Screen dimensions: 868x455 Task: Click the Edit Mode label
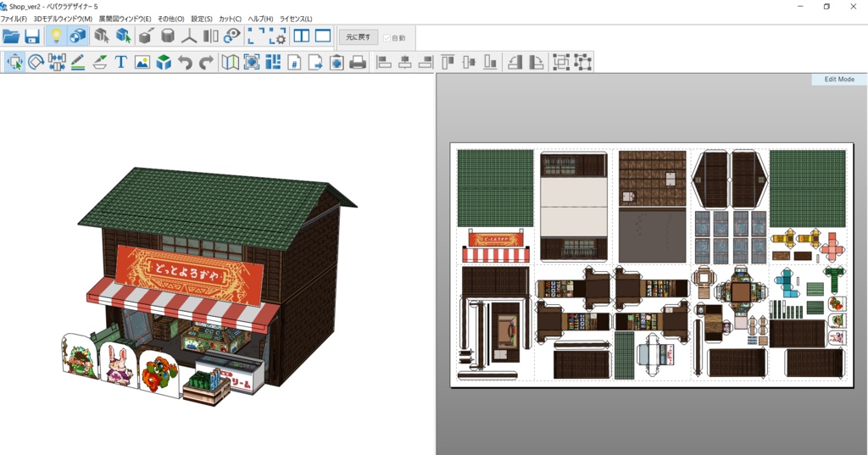pyautogui.click(x=838, y=79)
